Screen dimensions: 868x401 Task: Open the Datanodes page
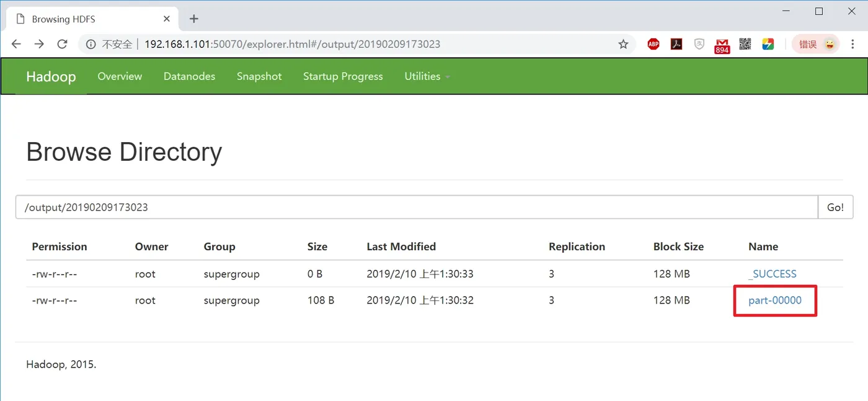[x=189, y=76]
